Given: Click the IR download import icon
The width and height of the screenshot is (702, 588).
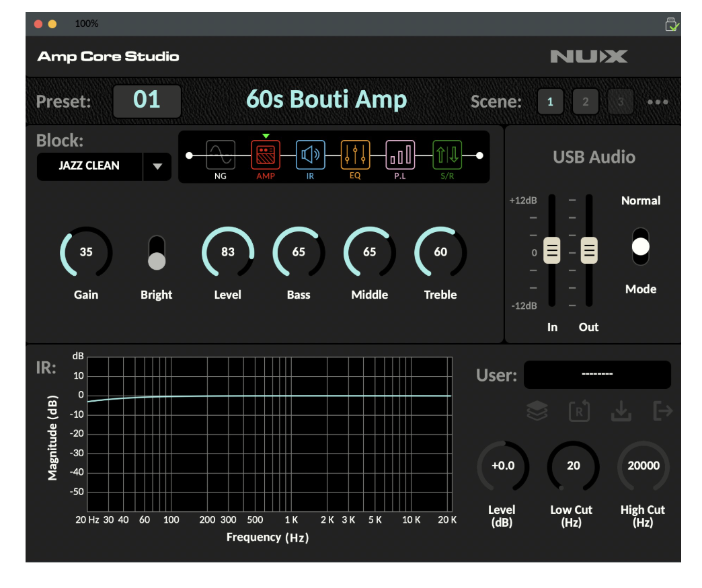Looking at the screenshot, I should click(621, 412).
